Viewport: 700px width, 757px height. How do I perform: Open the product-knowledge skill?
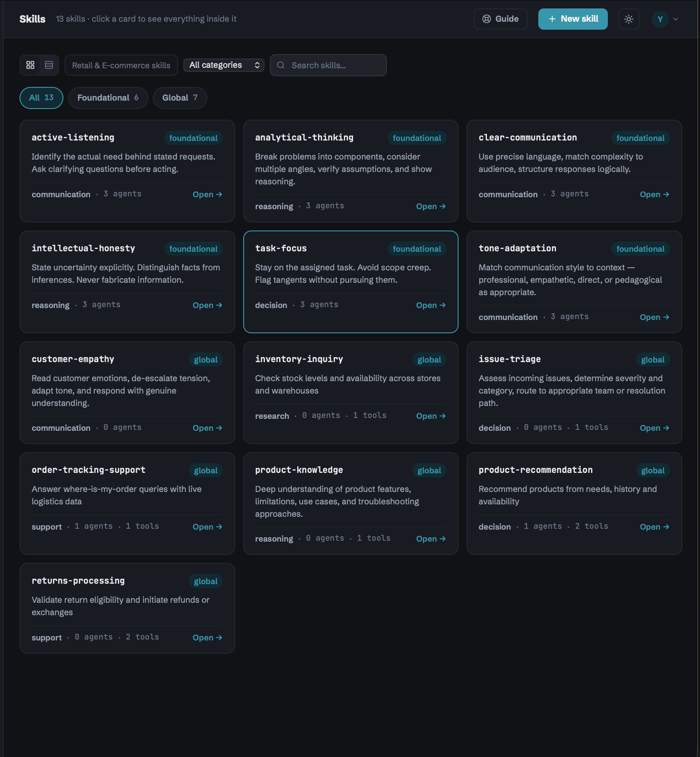pos(431,539)
